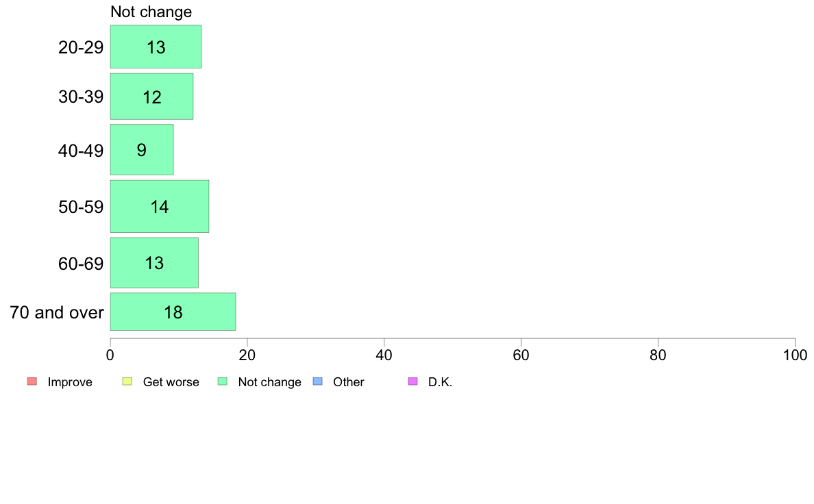Screen dimensions: 814x504
Task: Click the 100 tick on the x-axis
Action: 795,355
